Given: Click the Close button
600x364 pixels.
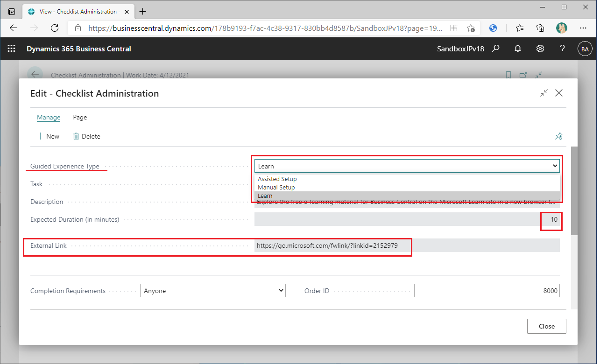Looking at the screenshot, I should (546, 326).
